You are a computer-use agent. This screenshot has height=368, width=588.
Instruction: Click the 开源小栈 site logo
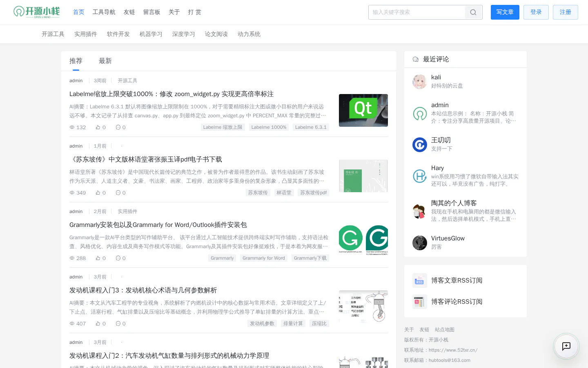click(x=37, y=12)
